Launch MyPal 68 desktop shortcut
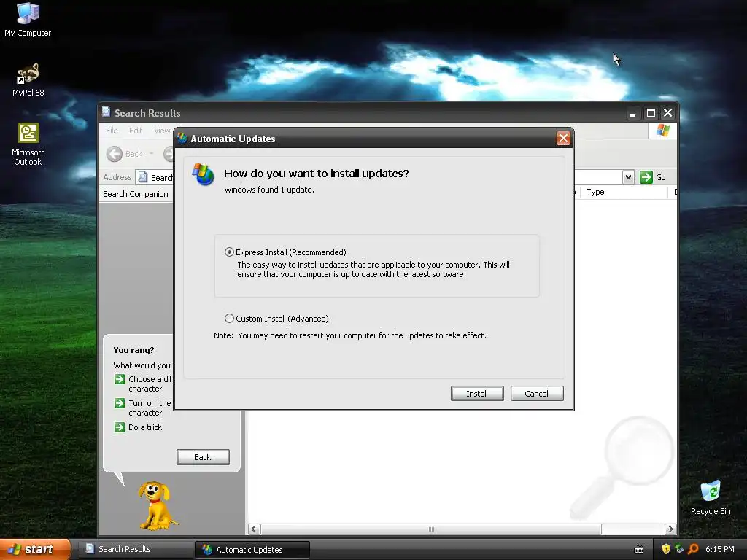 [28, 79]
